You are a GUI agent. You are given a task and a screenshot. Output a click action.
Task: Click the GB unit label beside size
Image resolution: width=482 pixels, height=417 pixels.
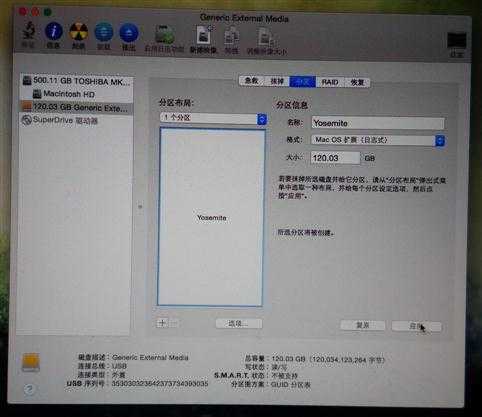pos(370,158)
